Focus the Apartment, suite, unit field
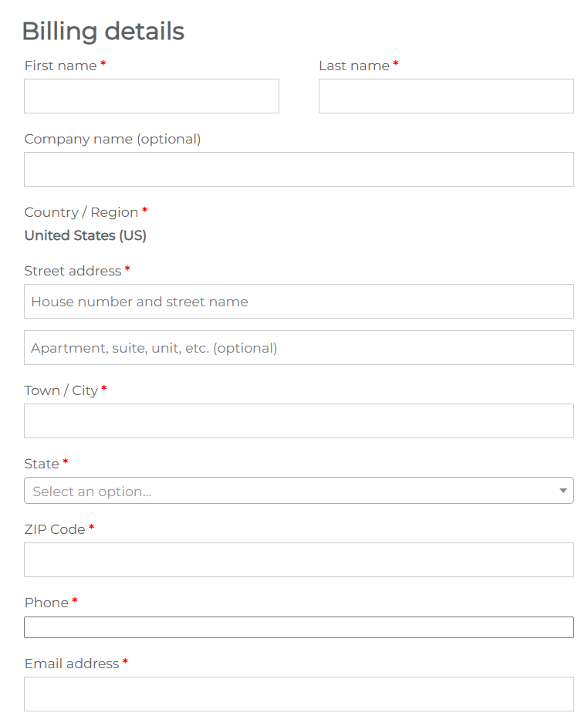Image resolution: width=588 pixels, height=723 pixels. (299, 347)
